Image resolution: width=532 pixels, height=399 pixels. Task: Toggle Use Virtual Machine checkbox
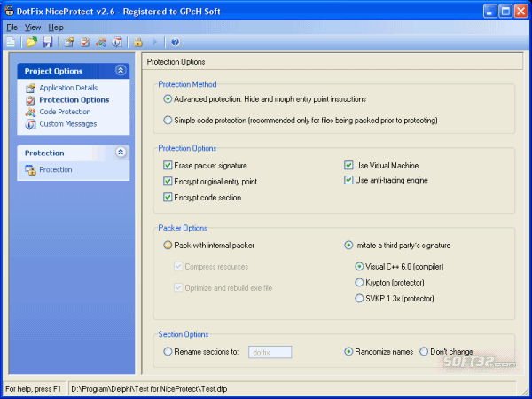tap(348, 165)
